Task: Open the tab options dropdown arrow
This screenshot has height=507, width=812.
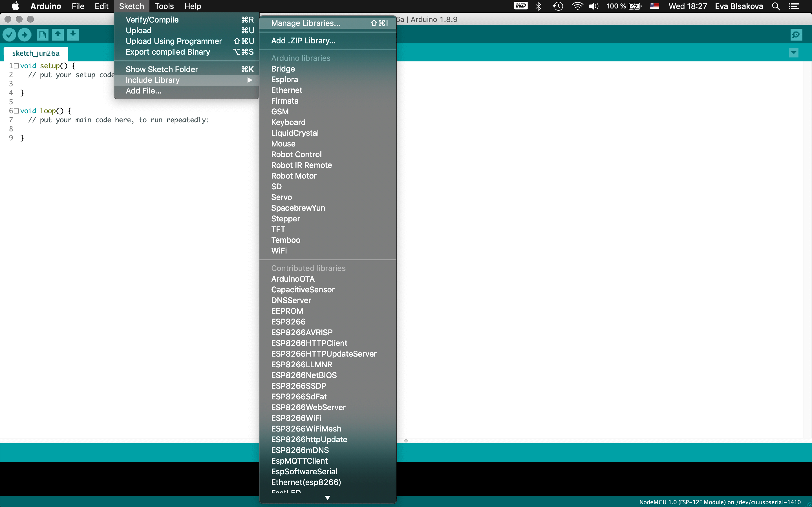Action: pos(794,53)
